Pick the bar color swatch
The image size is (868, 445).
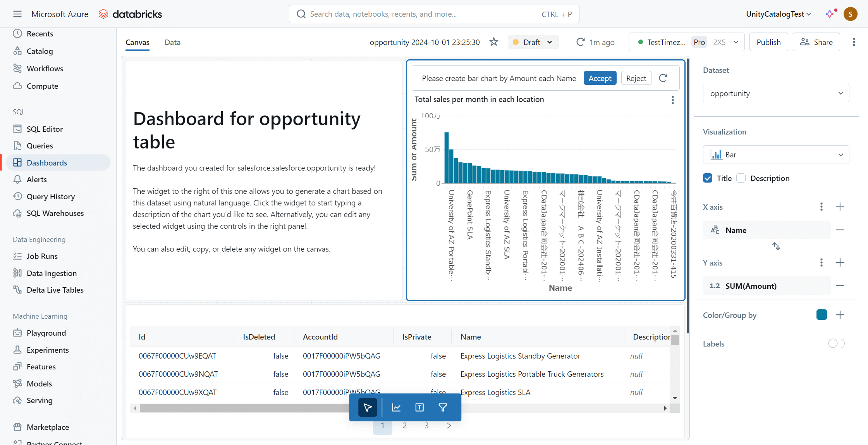[x=822, y=315]
